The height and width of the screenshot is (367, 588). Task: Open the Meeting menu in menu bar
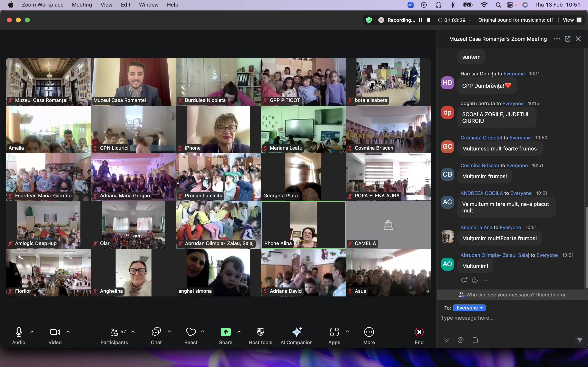pos(82,5)
